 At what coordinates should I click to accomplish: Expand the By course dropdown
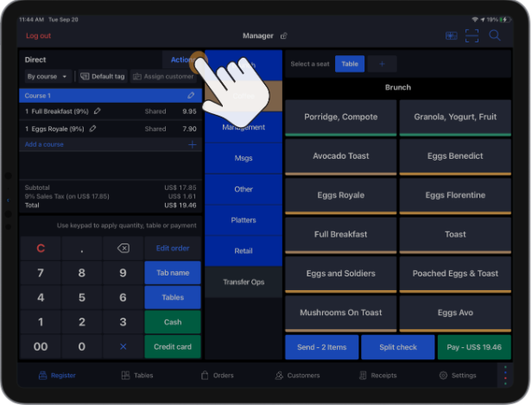[x=47, y=77]
